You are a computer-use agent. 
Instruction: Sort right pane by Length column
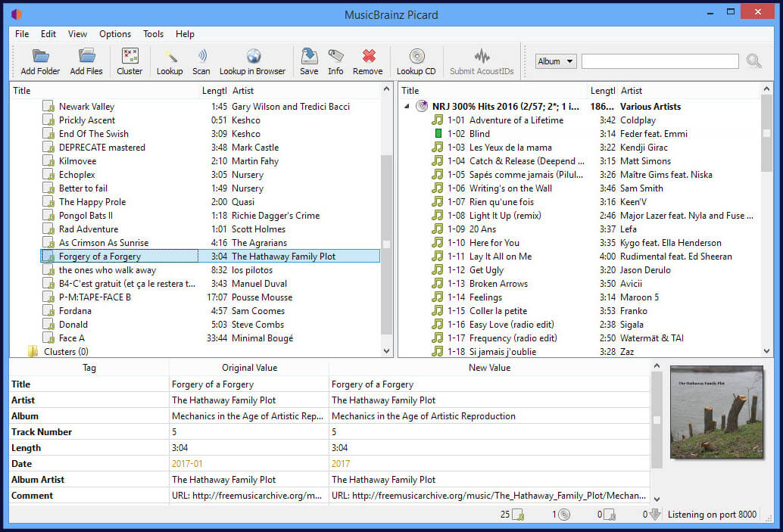[603, 91]
